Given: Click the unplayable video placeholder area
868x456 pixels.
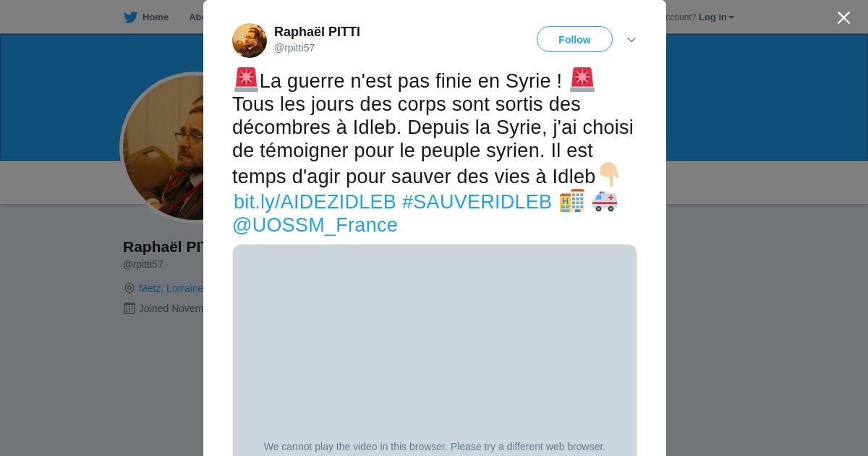Looking at the screenshot, I should click(x=435, y=350).
